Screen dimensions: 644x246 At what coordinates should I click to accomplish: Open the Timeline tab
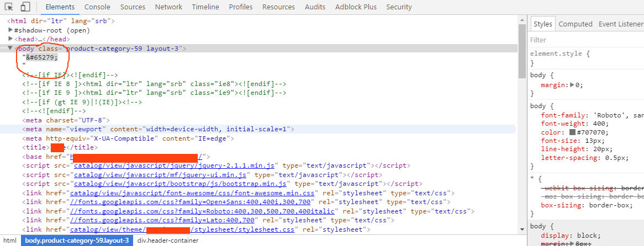pyautogui.click(x=205, y=7)
